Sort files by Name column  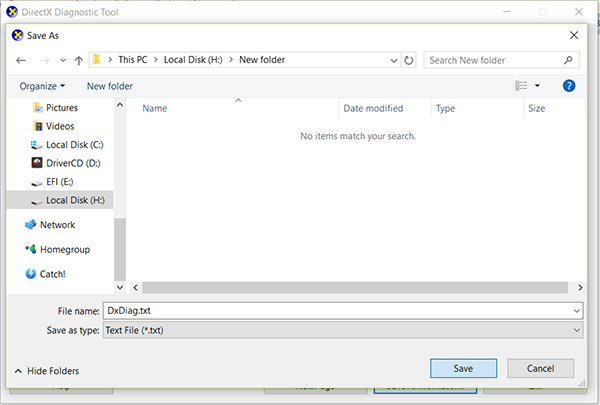[x=155, y=108]
